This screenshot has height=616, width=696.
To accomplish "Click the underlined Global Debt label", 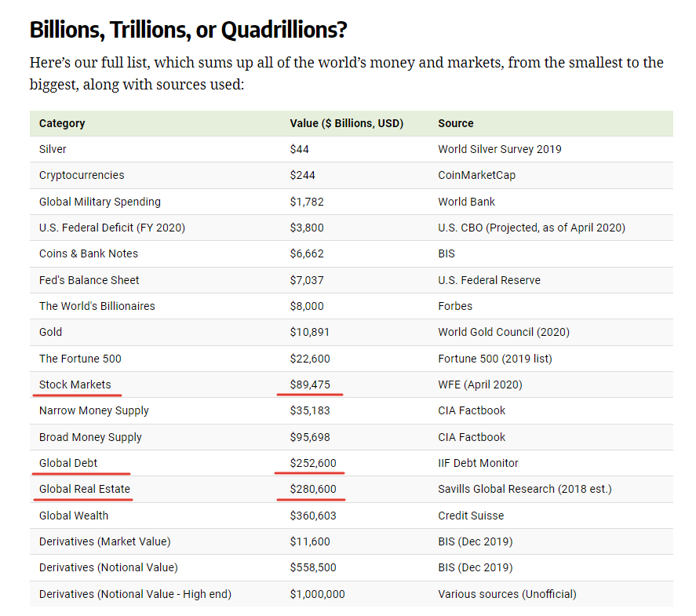I will pos(68,463).
